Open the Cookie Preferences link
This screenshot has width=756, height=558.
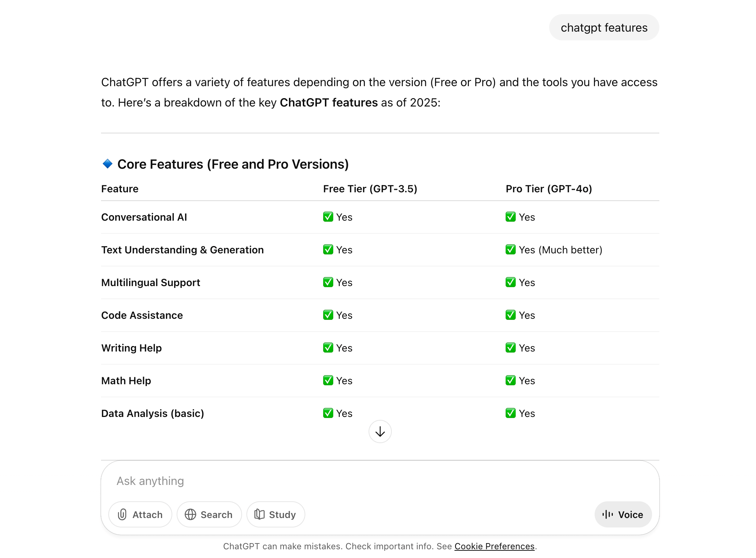click(x=494, y=546)
